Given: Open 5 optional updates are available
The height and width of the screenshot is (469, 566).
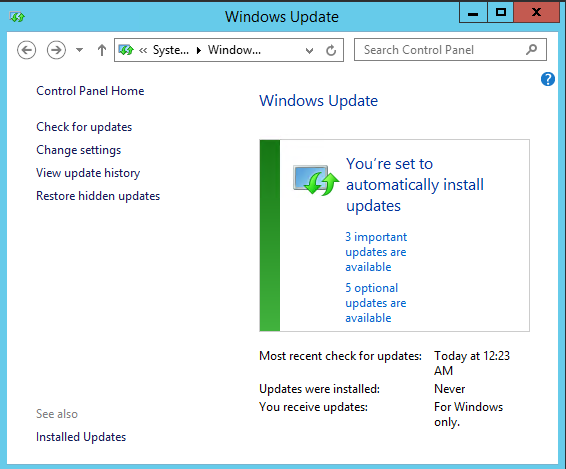Looking at the screenshot, I should 376,303.
